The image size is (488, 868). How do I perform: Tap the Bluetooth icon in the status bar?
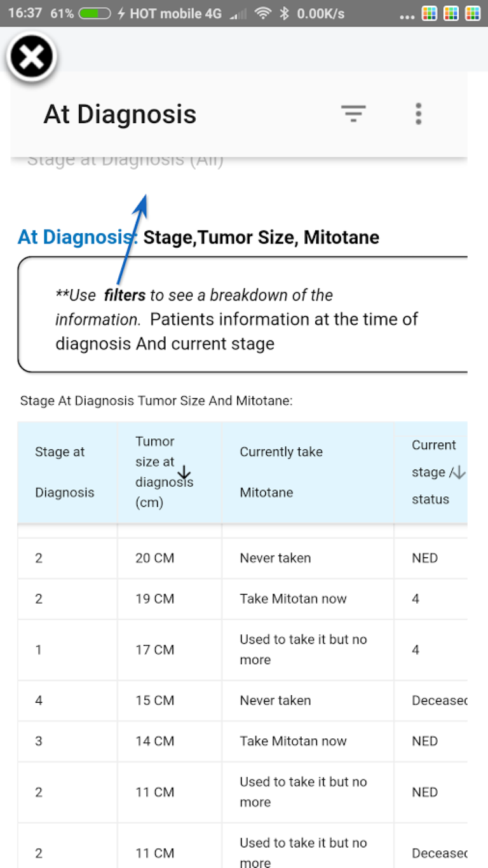click(285, 13)
